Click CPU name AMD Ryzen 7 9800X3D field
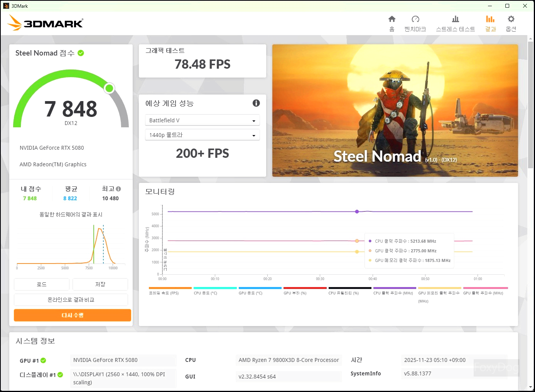Viewport: 535px width, 392px height. (289, 360)
